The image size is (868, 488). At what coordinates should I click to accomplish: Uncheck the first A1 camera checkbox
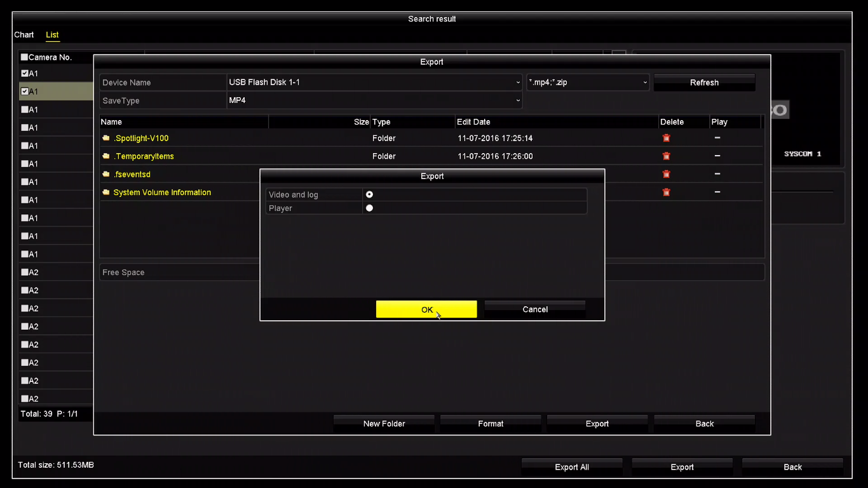tap(25, 74)
